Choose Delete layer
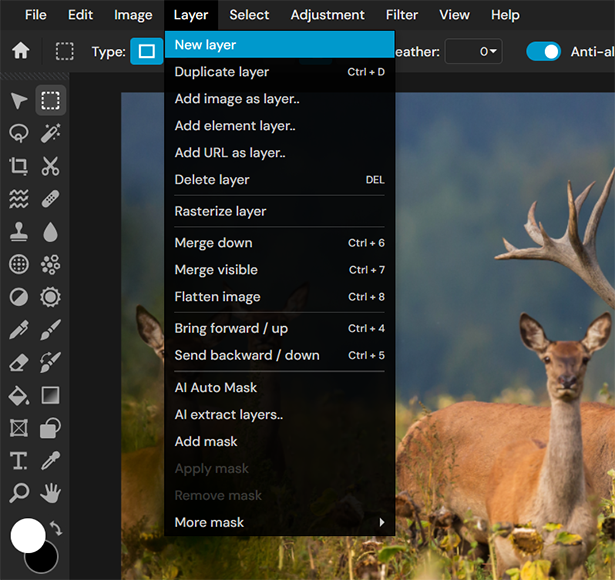The image size is (615, 580). click(x=280, y=180)
